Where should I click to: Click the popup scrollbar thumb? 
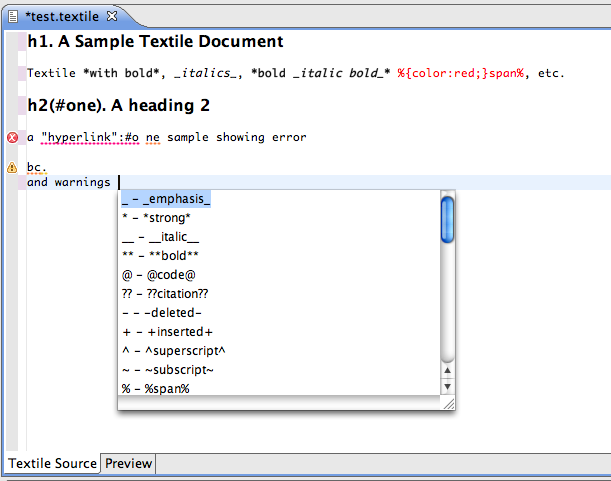tap(447, 220)
